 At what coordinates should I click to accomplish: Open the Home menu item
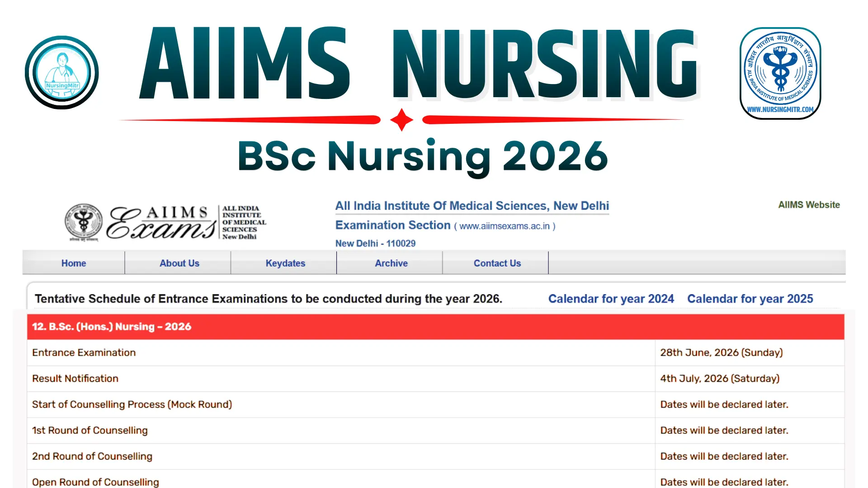coord(73,263)
